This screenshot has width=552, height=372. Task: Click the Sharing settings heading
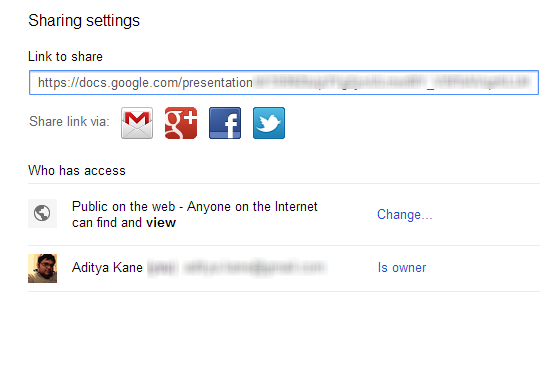coord(84,21)
